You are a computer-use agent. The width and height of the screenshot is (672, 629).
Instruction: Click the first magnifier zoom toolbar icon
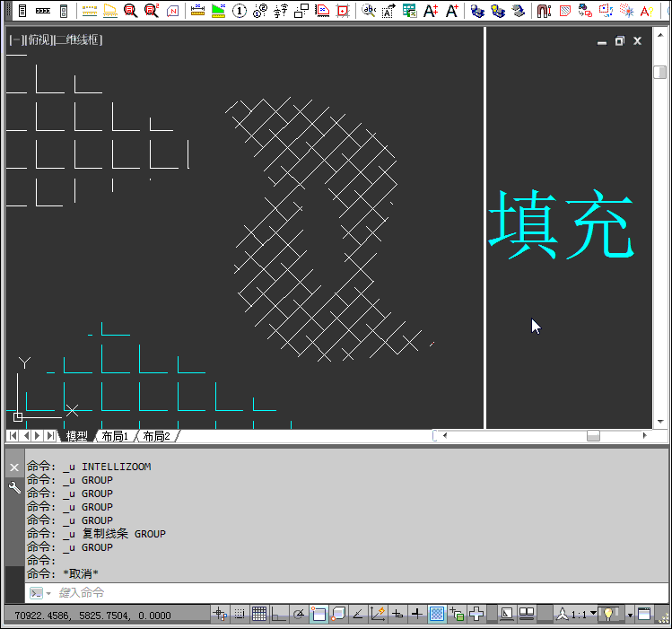pos(130,11)
